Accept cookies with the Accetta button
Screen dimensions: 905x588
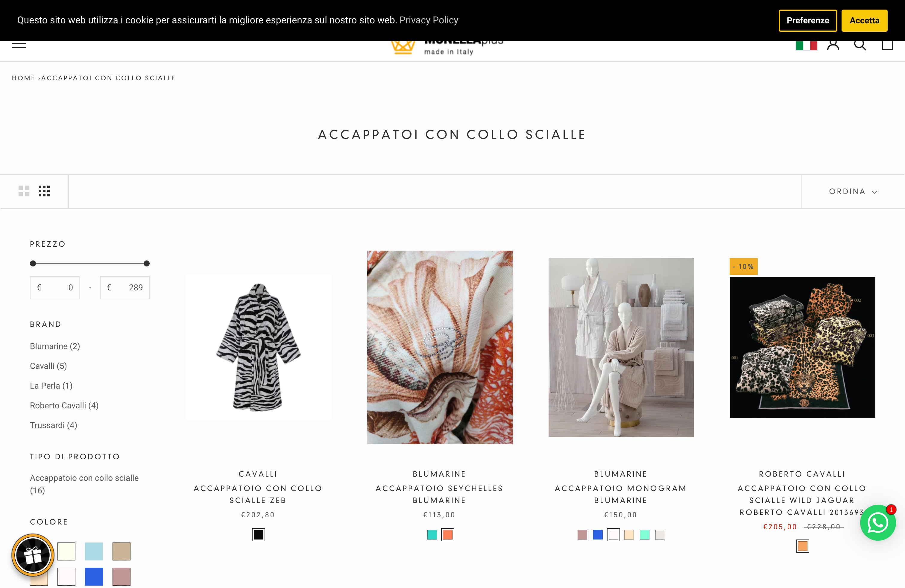point(864,20)
